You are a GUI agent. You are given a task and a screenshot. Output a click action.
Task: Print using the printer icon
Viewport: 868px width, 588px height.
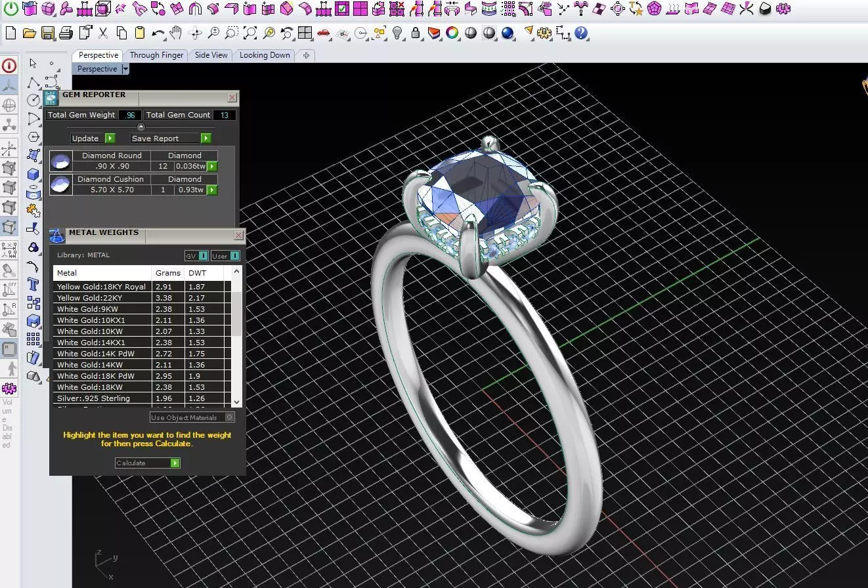pos(66,33)
